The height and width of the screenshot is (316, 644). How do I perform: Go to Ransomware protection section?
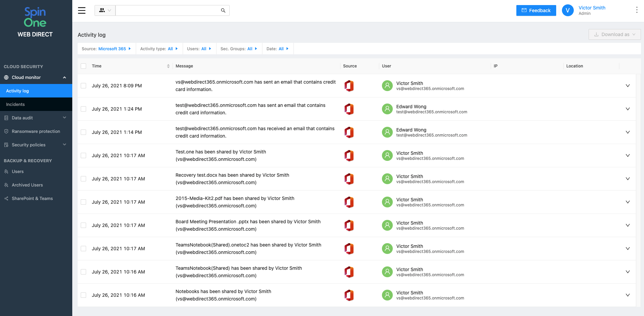[x=36, y=132]
